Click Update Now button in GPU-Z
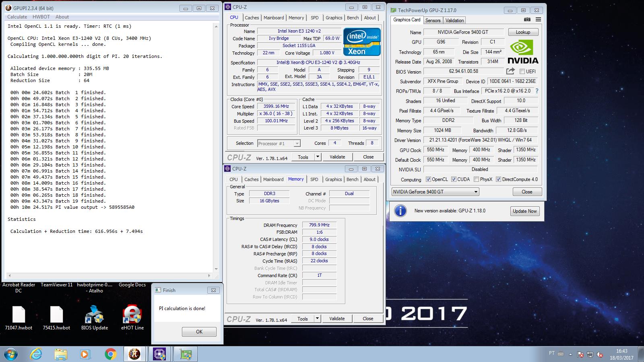 (x=525, y=211)
